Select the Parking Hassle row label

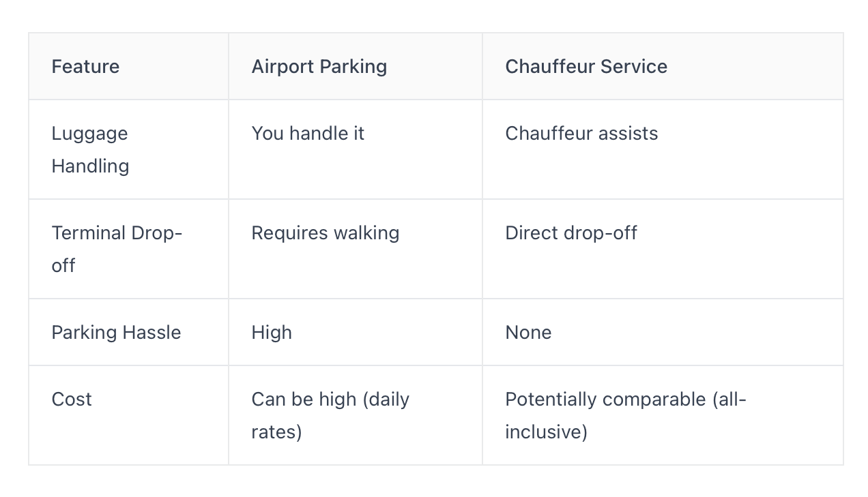128,332
